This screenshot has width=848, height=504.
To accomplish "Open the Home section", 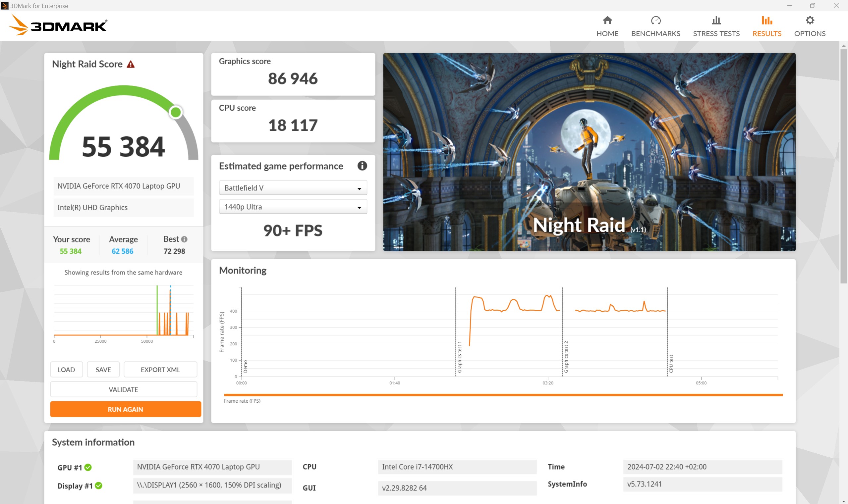I will point(607,26).
